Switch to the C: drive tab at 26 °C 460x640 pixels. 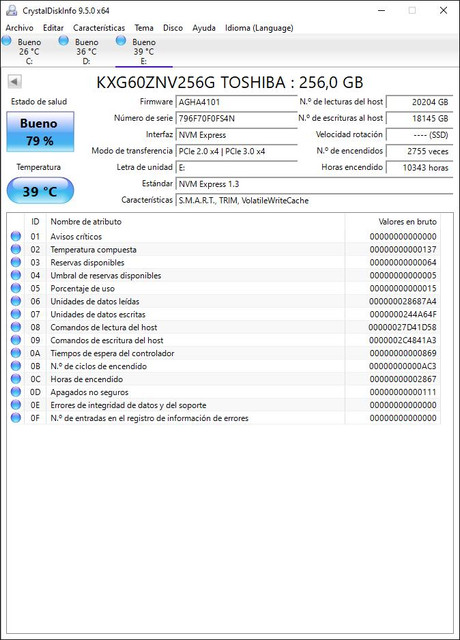(29, 51)
